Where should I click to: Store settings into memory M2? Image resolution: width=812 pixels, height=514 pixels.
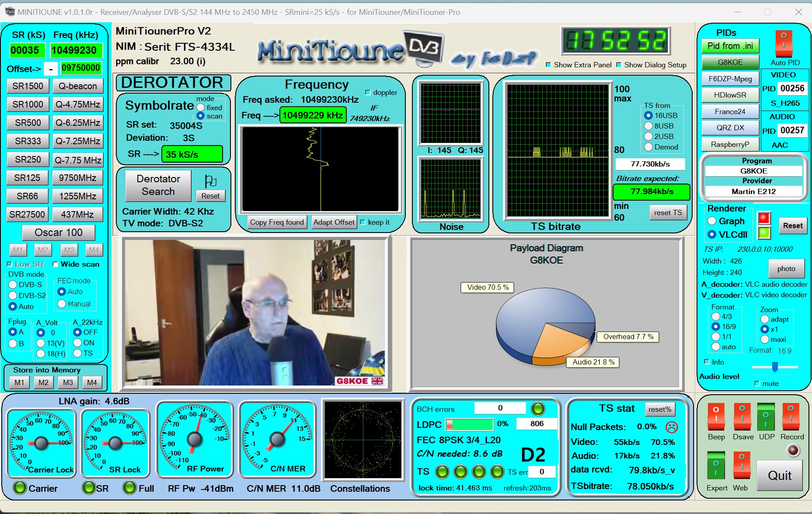coord(43,382)
